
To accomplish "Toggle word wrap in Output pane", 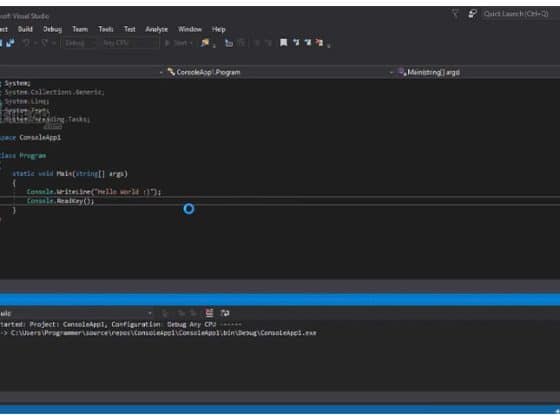I will pos(225,313).
